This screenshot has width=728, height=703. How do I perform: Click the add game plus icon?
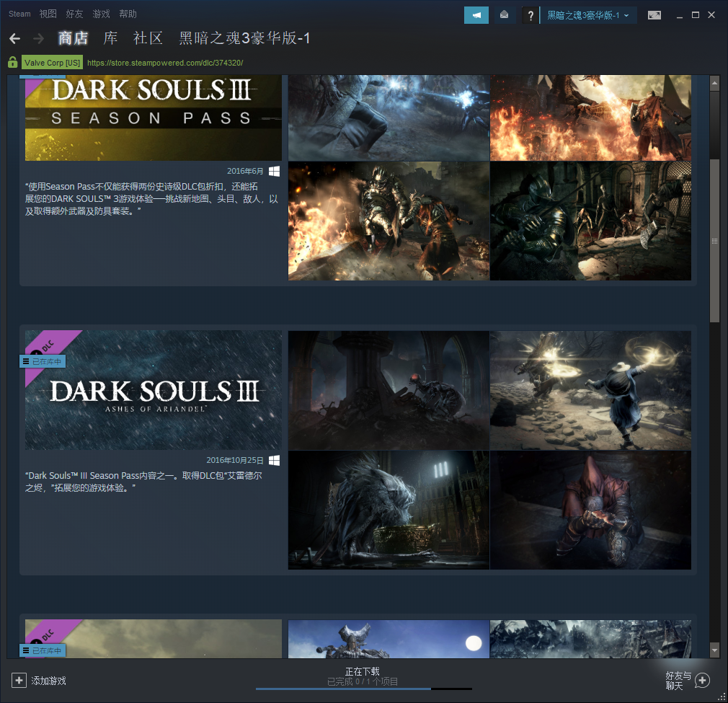19,680
